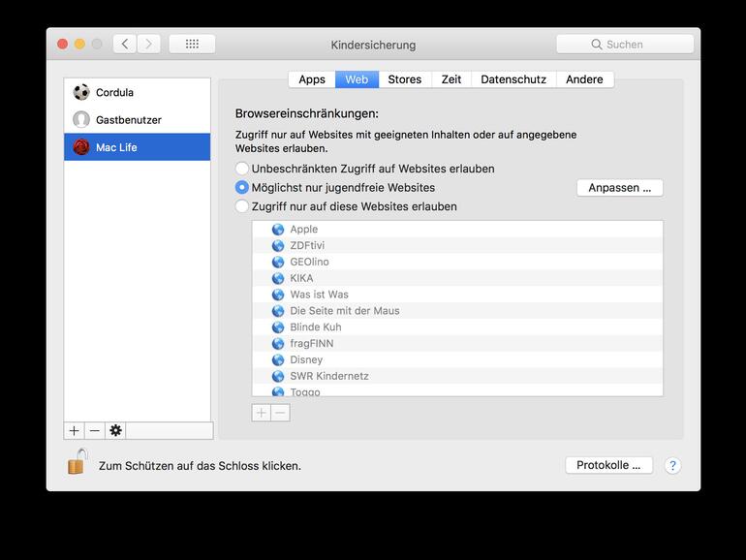The height and width of the screenshot is (560, 746).
Task: Select Unbeschränkten Zugriff auf Websites erlauben
Action: [241, 169]
